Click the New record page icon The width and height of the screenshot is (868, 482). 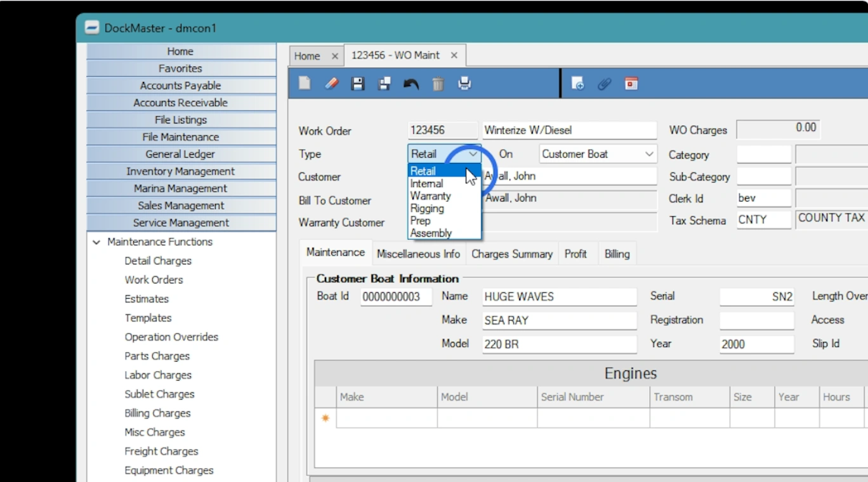point(305,84)
